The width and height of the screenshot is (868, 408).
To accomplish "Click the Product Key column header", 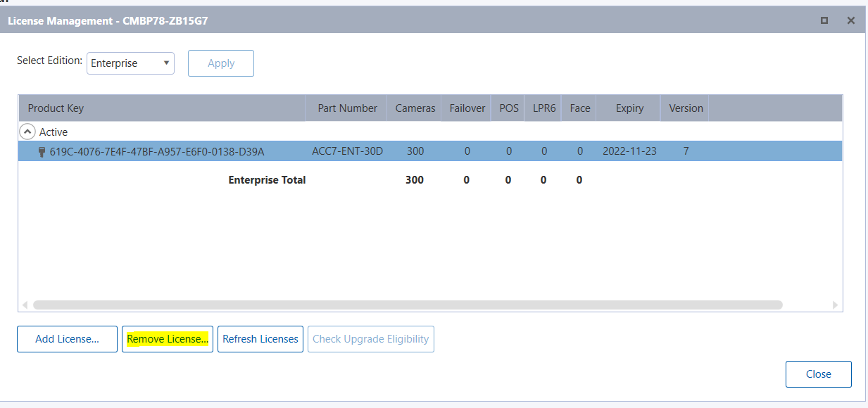I will coord(56,108).
